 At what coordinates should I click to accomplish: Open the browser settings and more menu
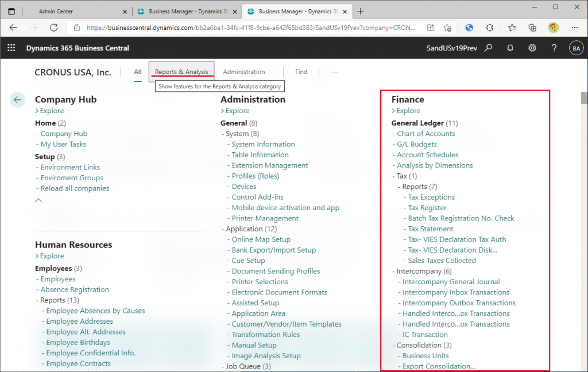(x=574, y=28)
